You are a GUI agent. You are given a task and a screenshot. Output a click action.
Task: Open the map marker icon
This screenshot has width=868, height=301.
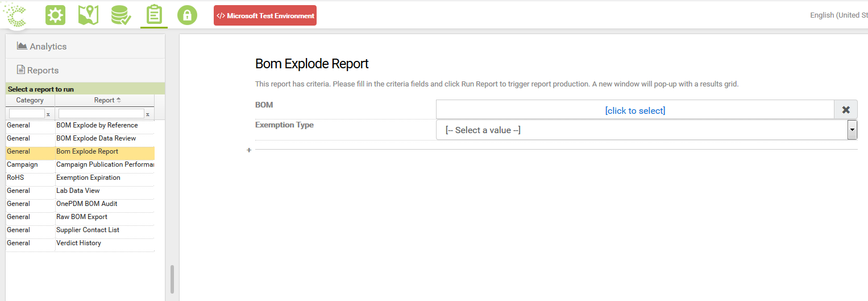(x=88, y=15)
